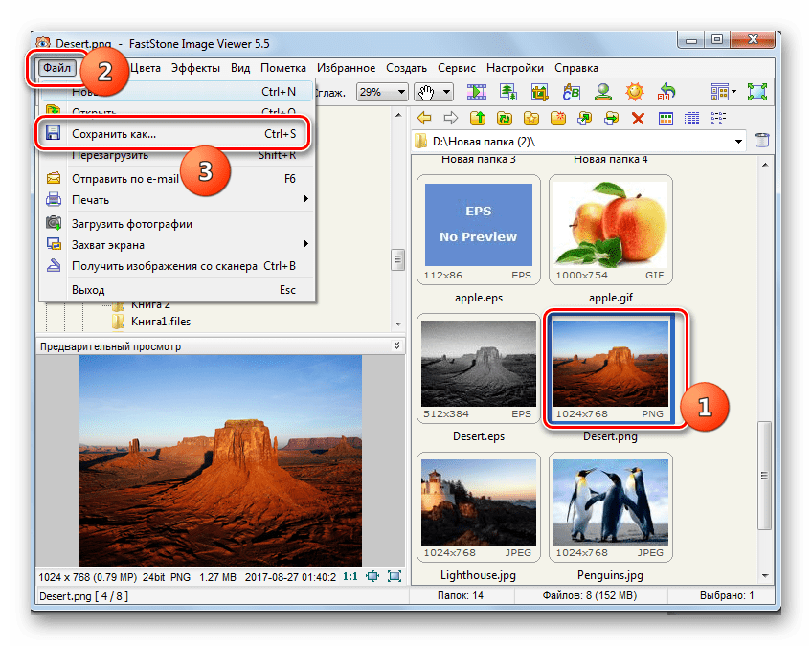The width and height of the screenshot is (812, 646).
Task: Open the Resize/Resample tool (trees icon)
Action: tap(508, 92)
